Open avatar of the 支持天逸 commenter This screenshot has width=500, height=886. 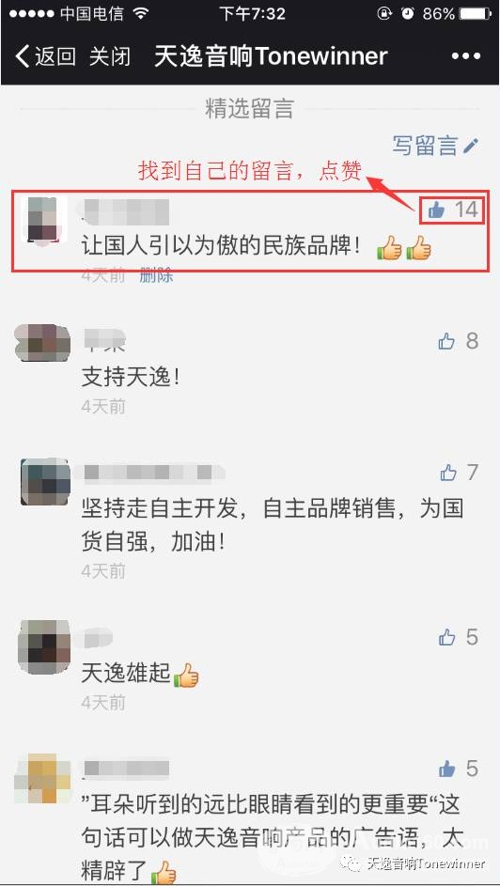pyautogui.click(x=43, y=342)
